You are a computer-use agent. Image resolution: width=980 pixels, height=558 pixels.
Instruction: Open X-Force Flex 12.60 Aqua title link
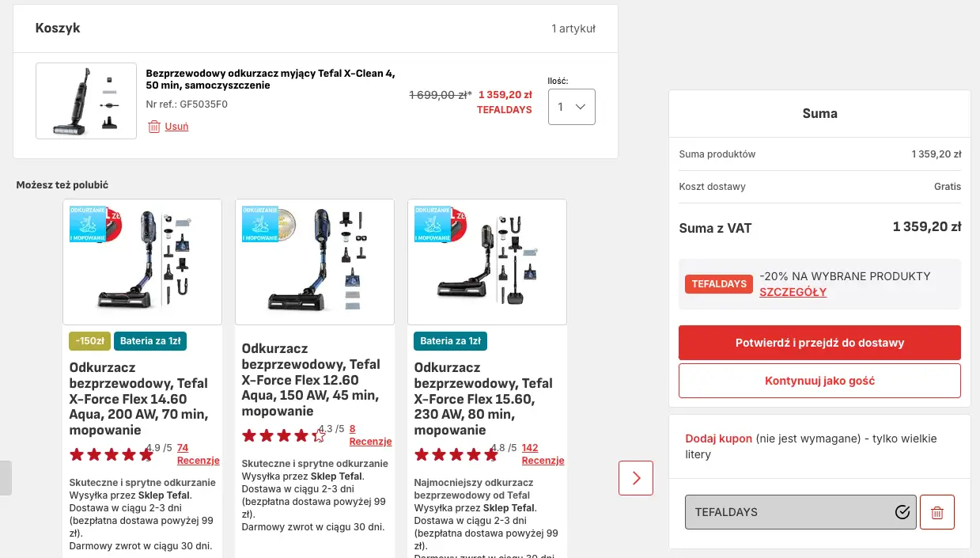pos(311,380)
